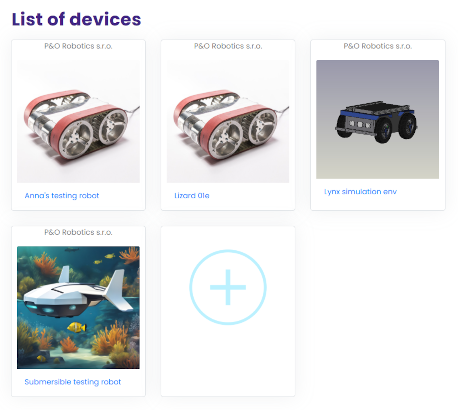The width and height of the screenshot is (458, 410).
Task: Click P&O Robotics label above Submersible robot
Action: point(78,232)
